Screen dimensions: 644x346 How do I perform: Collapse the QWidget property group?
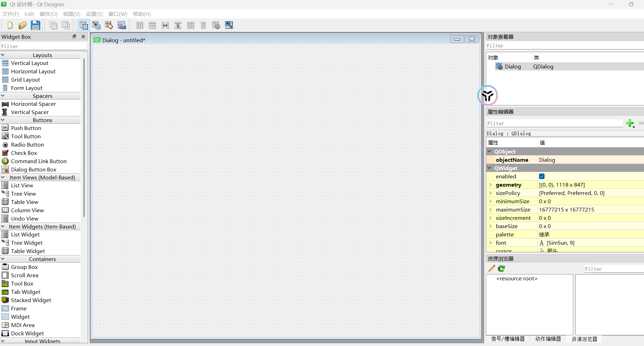point(490,168)
